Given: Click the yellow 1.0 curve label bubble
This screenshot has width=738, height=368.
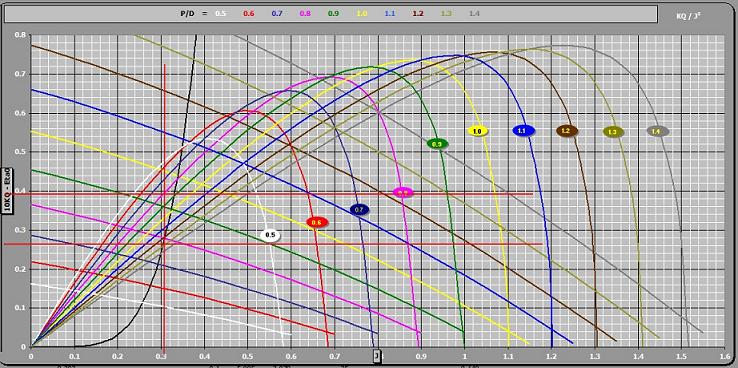Looking at the screenshot, I should point(478,131).
